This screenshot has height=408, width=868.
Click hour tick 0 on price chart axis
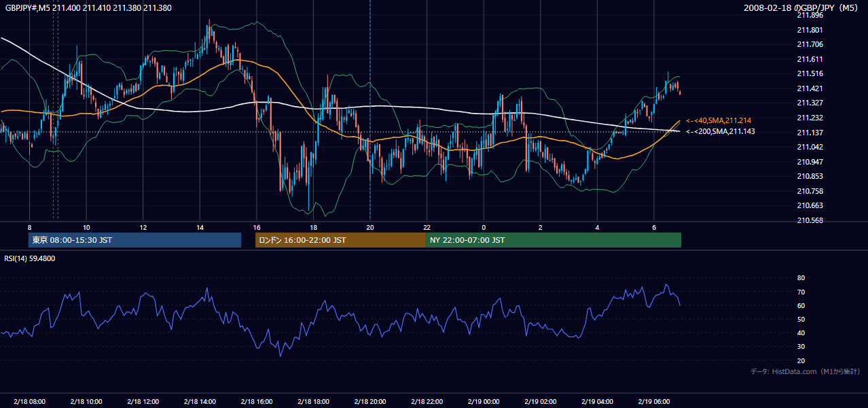click(484, 227)
